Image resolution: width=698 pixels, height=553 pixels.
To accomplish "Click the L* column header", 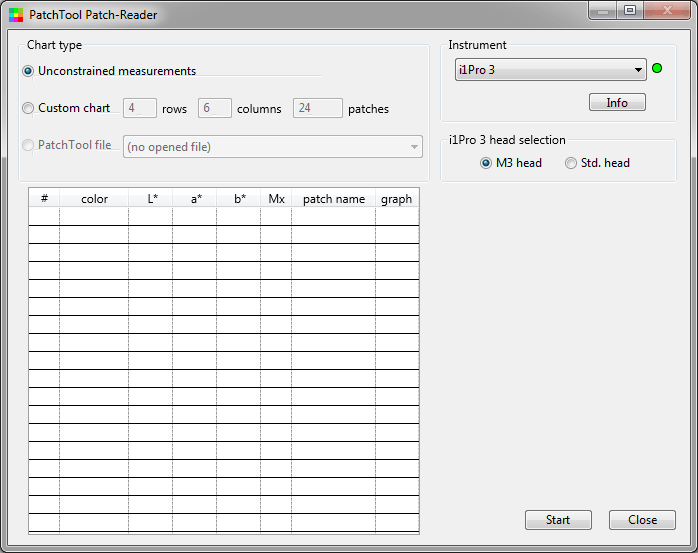I will (152, 199).
